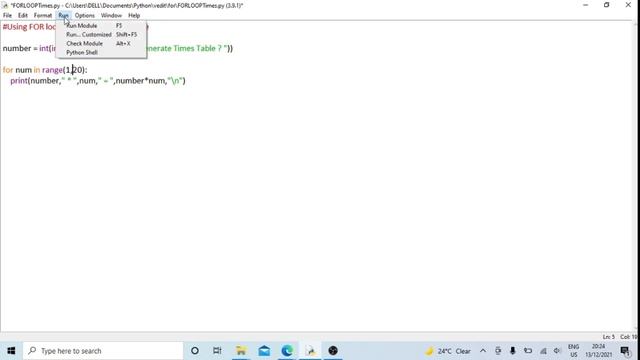Screen dimensions: 640x360
Task: Open Mail app from taskbar
Action: [x=264, y=351]
